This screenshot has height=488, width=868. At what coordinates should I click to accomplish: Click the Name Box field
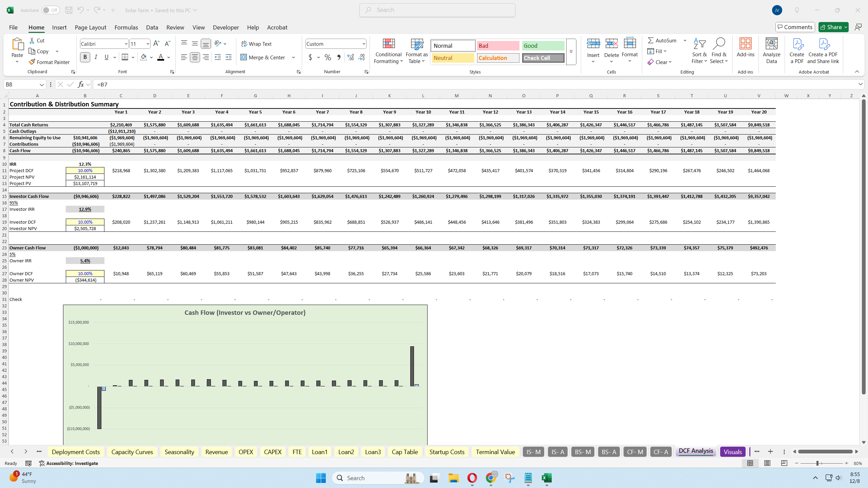point(21,84)
